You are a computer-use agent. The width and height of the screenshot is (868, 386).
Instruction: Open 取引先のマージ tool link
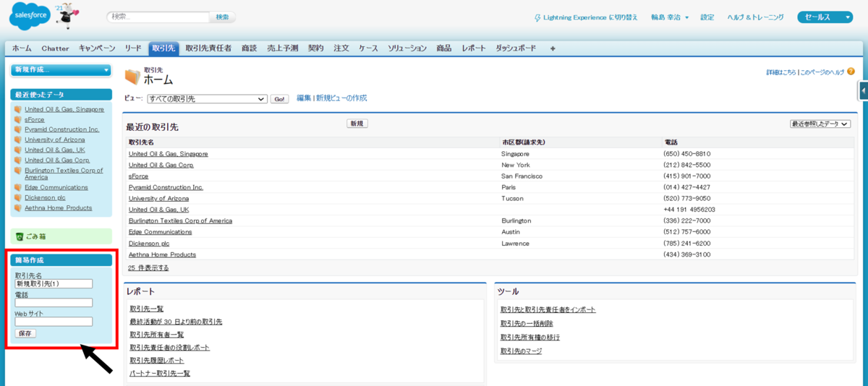click(x=521, y=351)
